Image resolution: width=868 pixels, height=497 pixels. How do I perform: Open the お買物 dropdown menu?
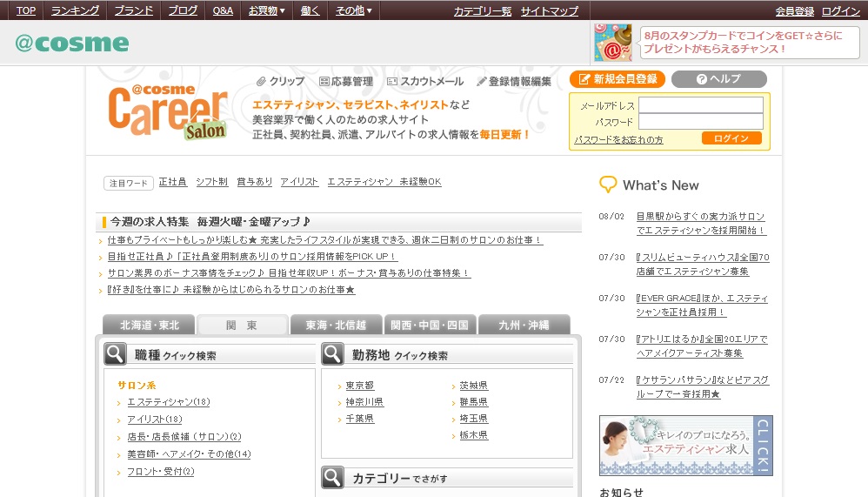(x=267, y=10)
